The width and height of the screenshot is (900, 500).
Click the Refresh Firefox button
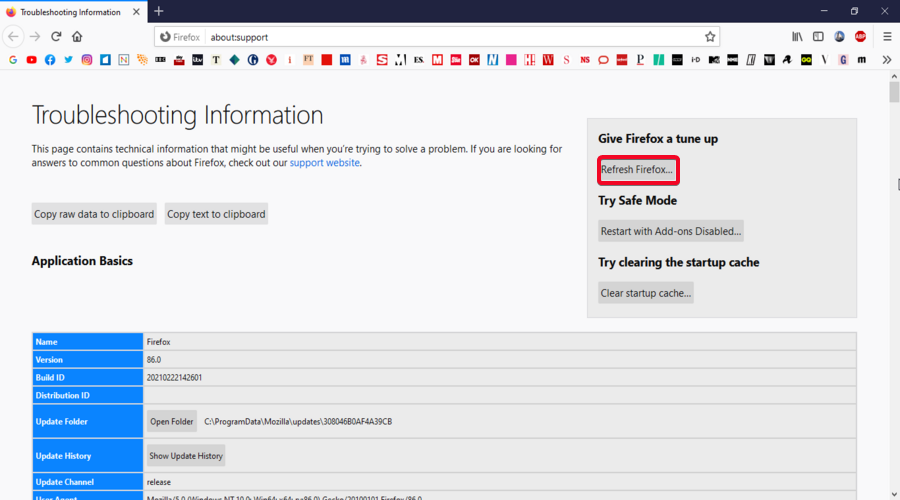coord(637,170)
